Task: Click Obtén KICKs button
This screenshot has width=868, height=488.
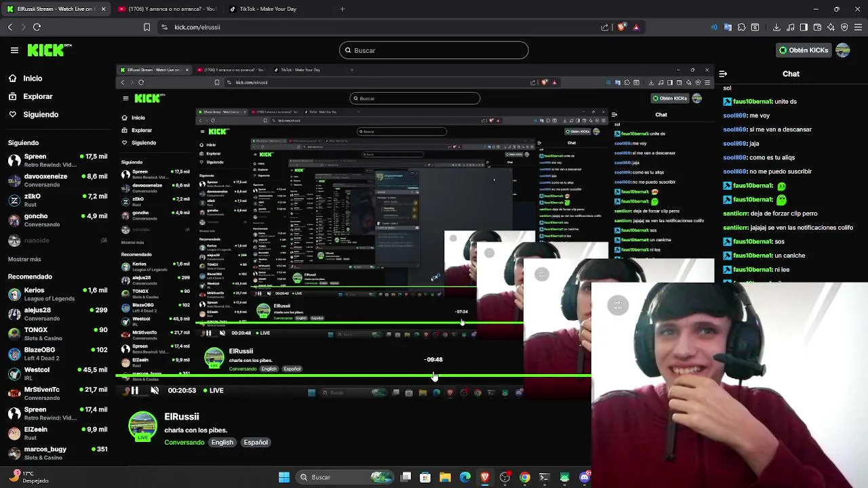Action: (804, 50)
